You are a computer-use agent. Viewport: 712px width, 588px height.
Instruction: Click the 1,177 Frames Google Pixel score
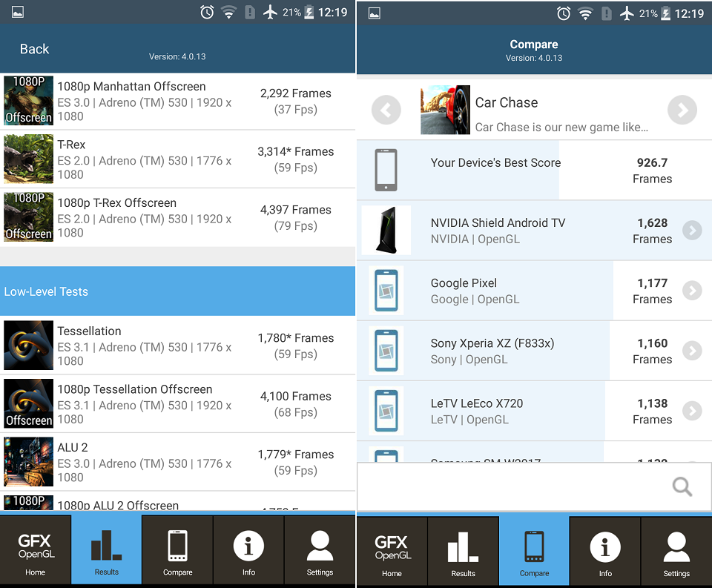pyautogui.click(x=652, y=291)
